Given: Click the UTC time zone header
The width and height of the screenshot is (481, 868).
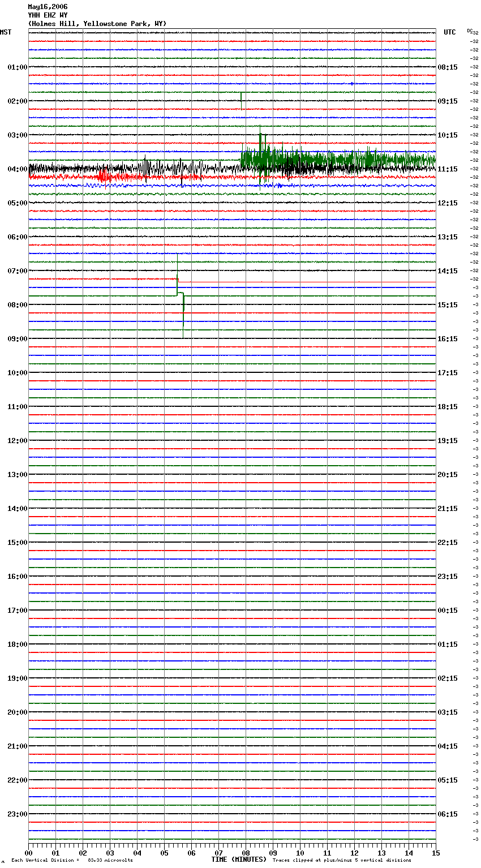Looking at the screenshot, I should click(450, 32).
